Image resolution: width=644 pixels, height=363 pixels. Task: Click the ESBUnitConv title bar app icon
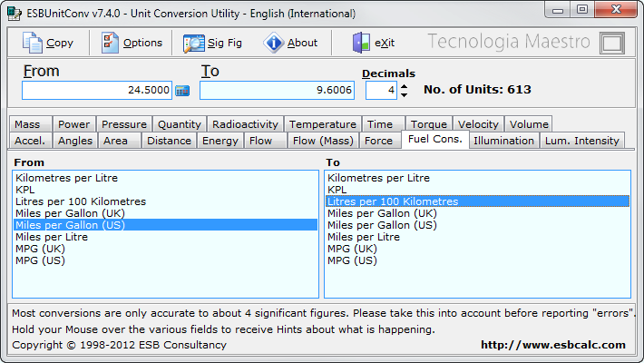(15, 13)
